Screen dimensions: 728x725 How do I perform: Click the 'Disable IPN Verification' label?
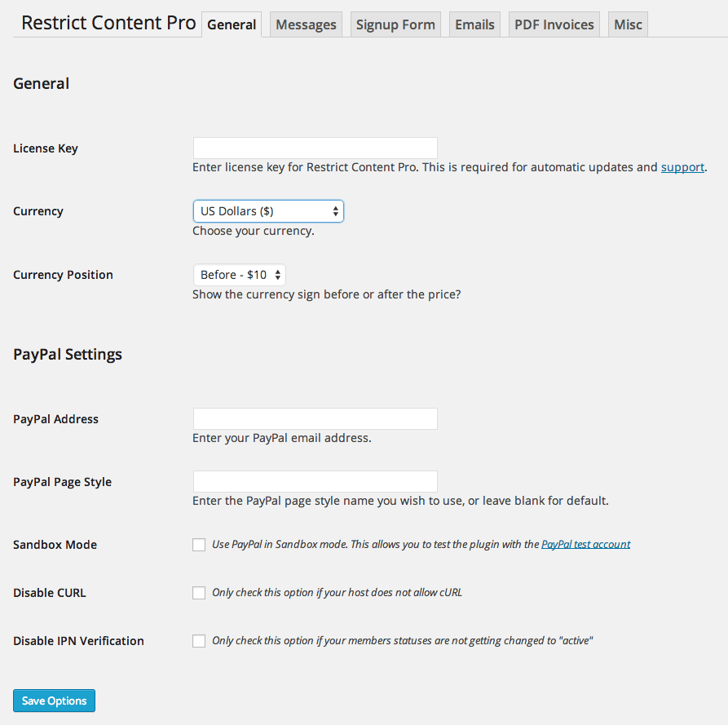pos(78,641)
